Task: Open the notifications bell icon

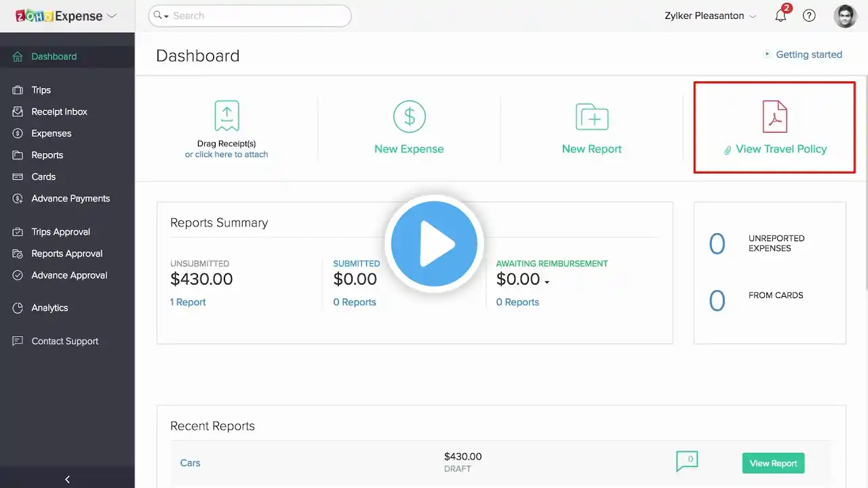Action: [x=781, y=16]
